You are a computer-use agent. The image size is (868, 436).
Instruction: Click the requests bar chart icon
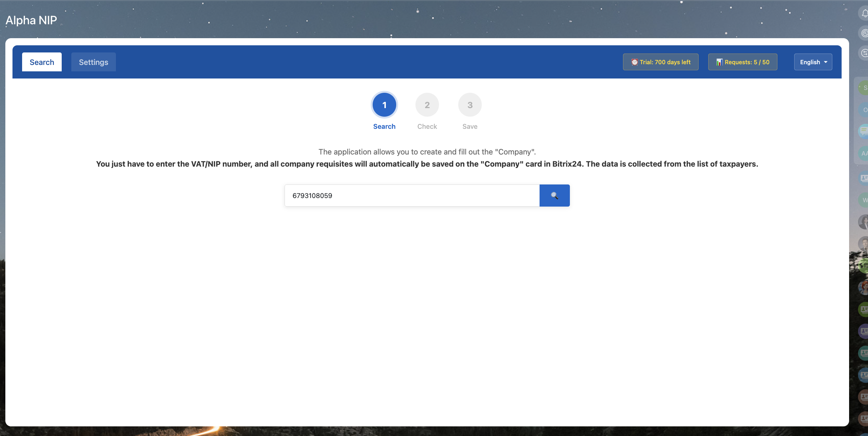pos(719,62)
